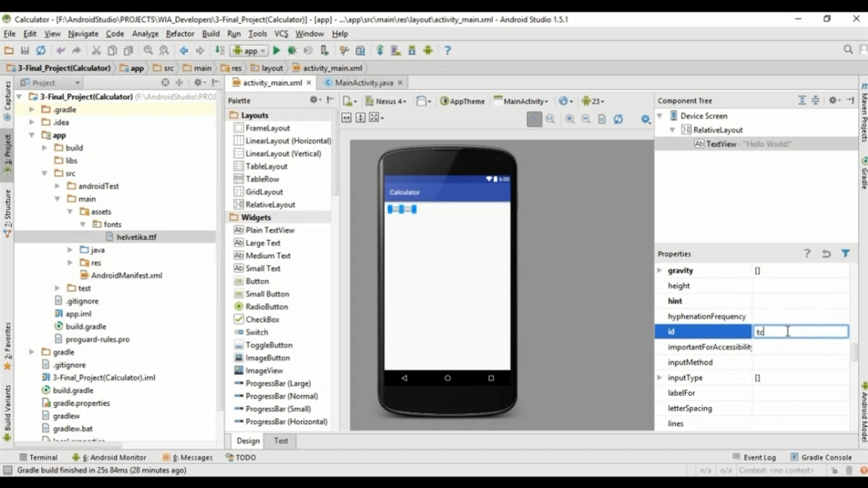Click the Cut scissors icon
This screenshot has width=868, height=488.
point(96,51)
